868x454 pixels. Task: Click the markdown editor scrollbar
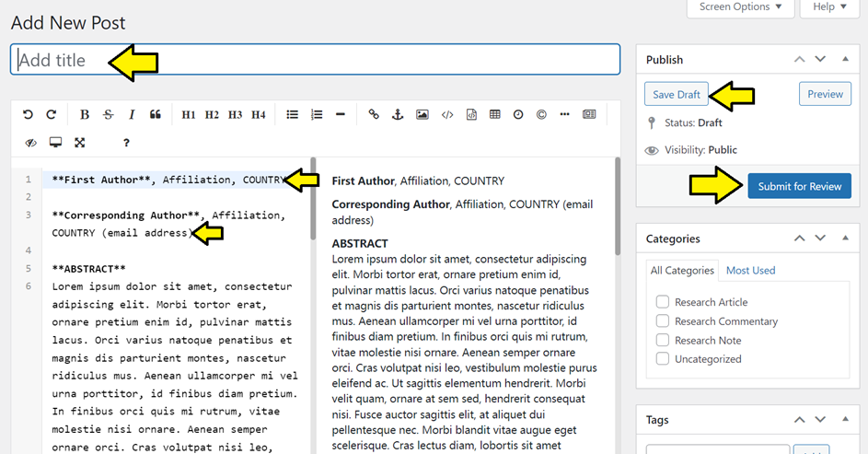[x=313, y=199]
